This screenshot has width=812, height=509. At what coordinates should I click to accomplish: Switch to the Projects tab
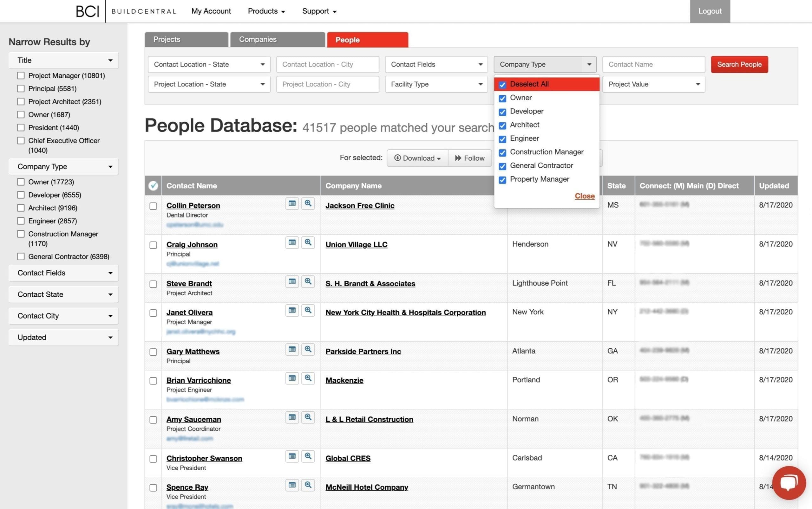186,40
